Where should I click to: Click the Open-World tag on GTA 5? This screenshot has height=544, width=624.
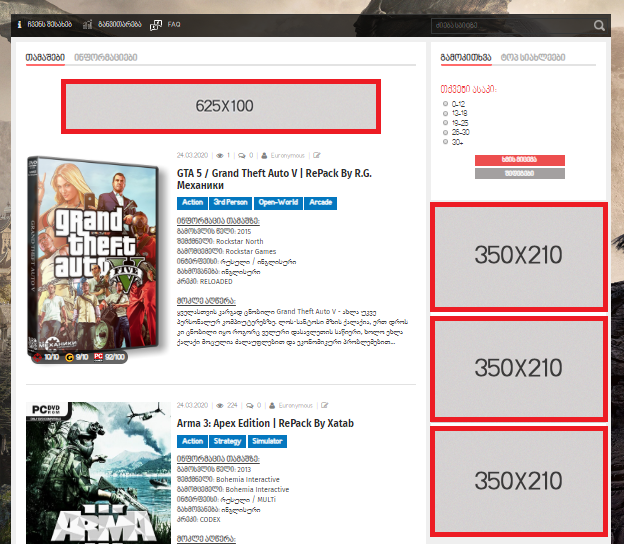click(x=279, y=203)
